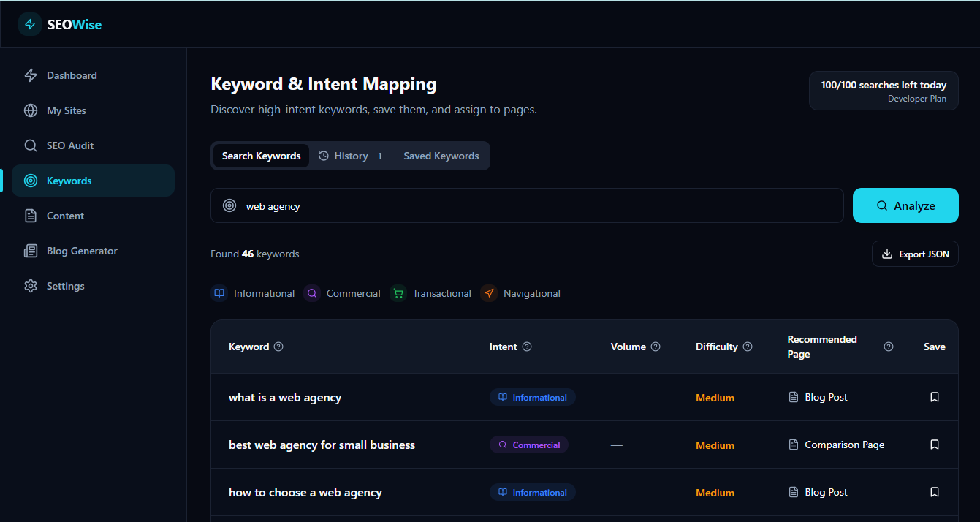Toggle bookmark for 'how to choose a web agency'
This screenshot has height=522, width=980.
[935, 492]
